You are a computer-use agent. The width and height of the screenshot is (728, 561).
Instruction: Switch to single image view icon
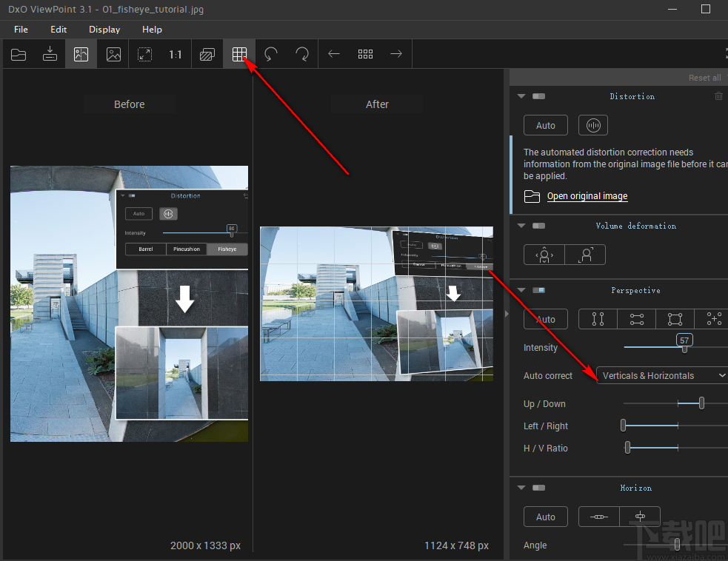(113, 54)
